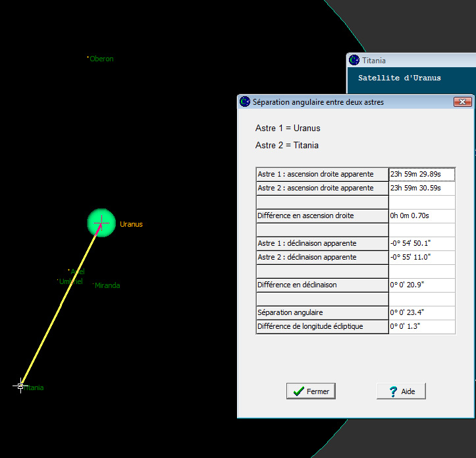This screenshot has height=458, width=476.
Task: Click the Ariel moon label
Action: click(78, 272)
